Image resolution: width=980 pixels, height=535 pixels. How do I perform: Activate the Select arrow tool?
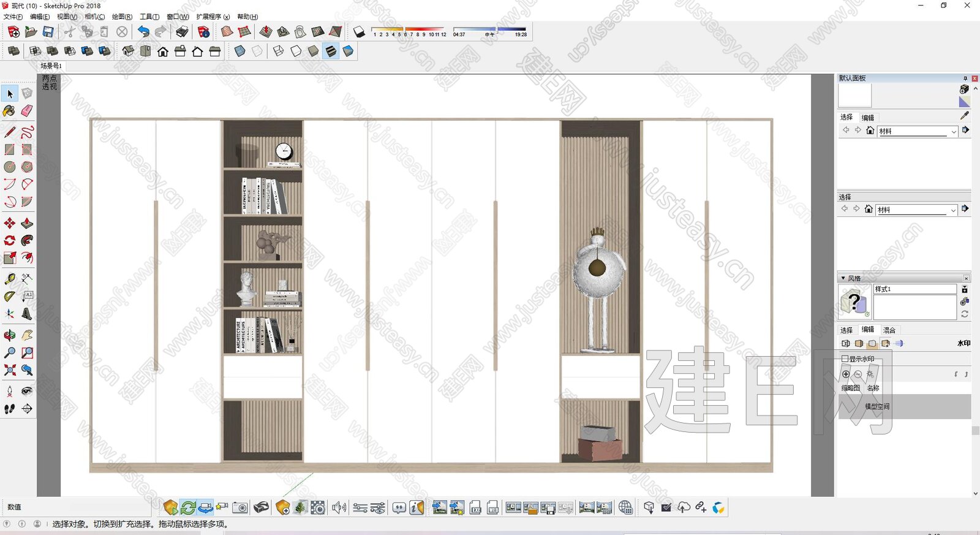point(10,94)
